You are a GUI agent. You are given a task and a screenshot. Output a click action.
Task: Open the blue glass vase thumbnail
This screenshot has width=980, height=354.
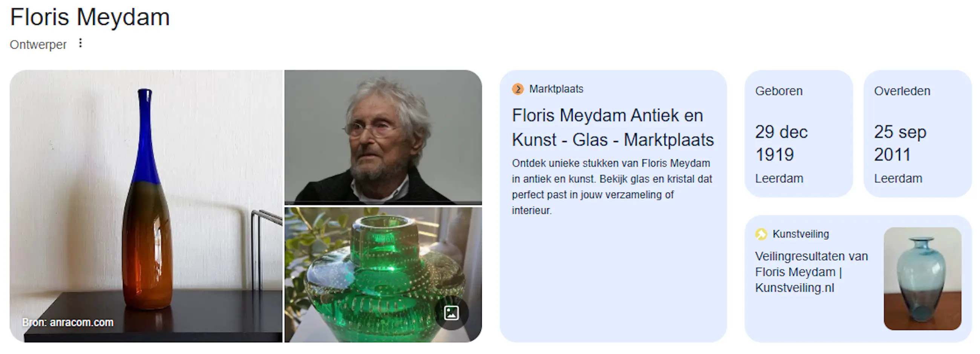(923, 278)
